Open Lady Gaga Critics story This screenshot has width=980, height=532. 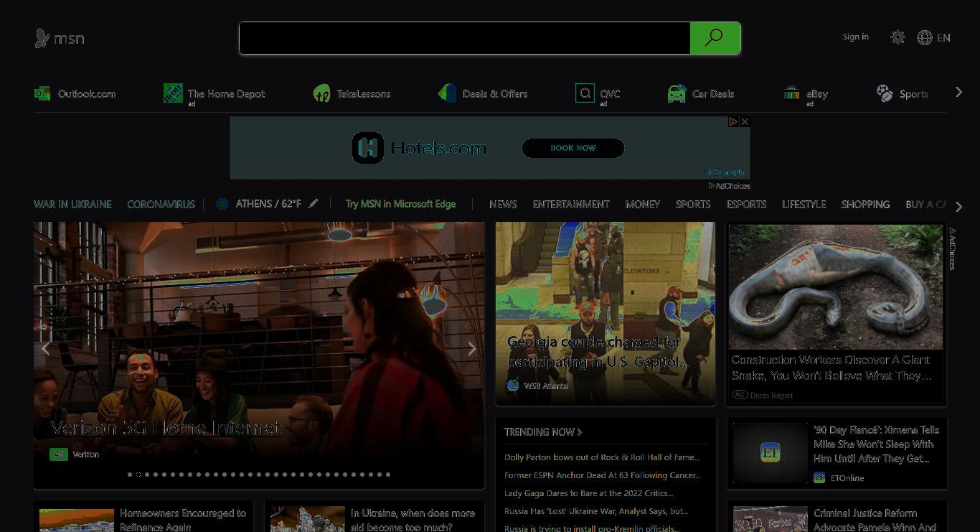pyautogui.click(x=588, y=493)
